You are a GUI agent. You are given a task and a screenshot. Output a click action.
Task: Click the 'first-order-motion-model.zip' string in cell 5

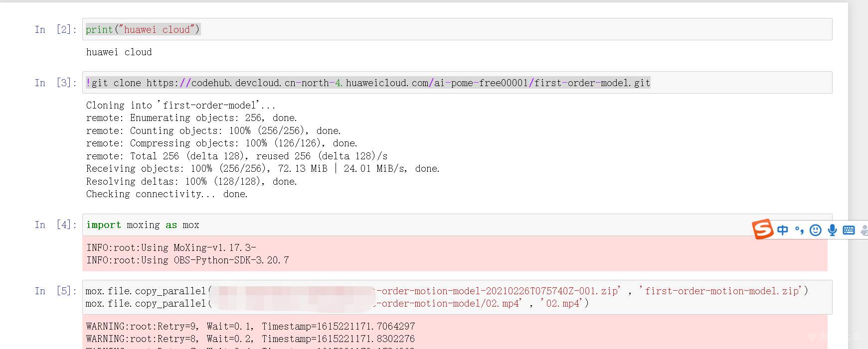[x=721, y=291]
